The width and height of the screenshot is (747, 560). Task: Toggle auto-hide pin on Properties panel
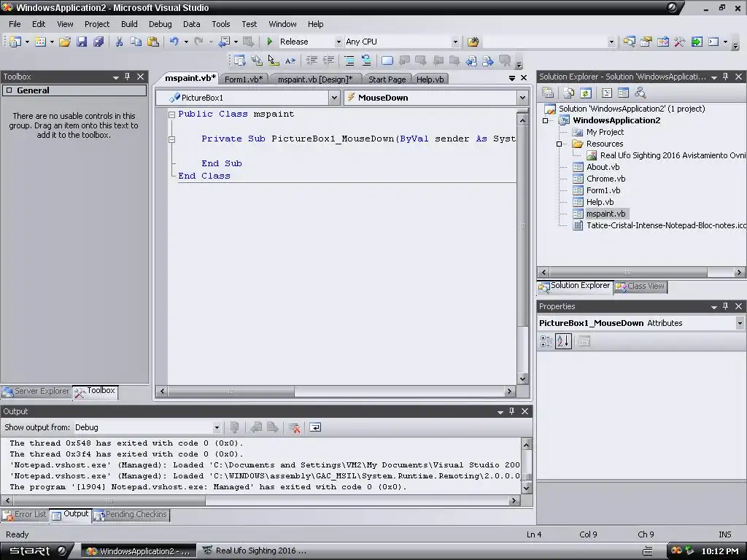pyautogui.click(x=725, y=307)
